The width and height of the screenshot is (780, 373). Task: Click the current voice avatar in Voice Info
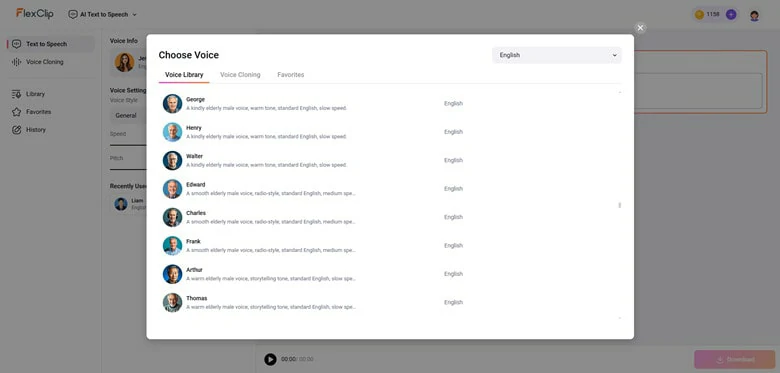point(124,62)
